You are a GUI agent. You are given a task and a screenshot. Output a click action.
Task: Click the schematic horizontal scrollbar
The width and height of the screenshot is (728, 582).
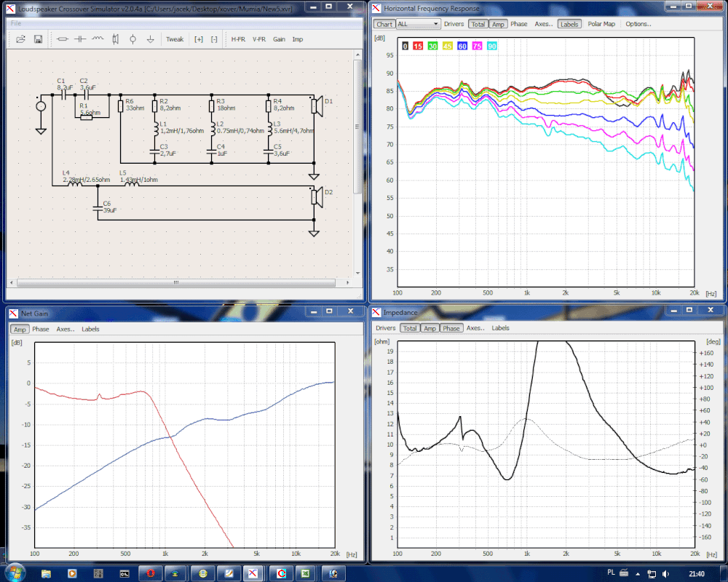(176, 282)
